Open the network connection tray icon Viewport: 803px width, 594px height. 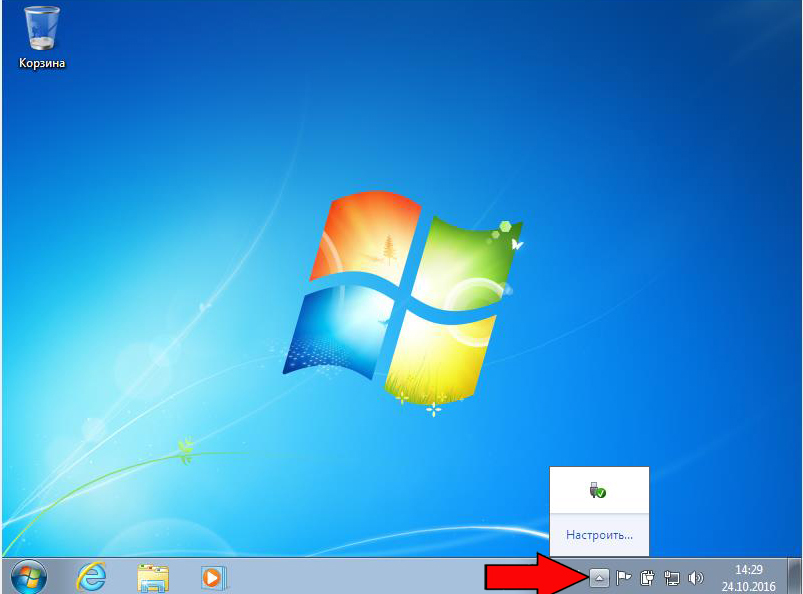pos(671,578)
